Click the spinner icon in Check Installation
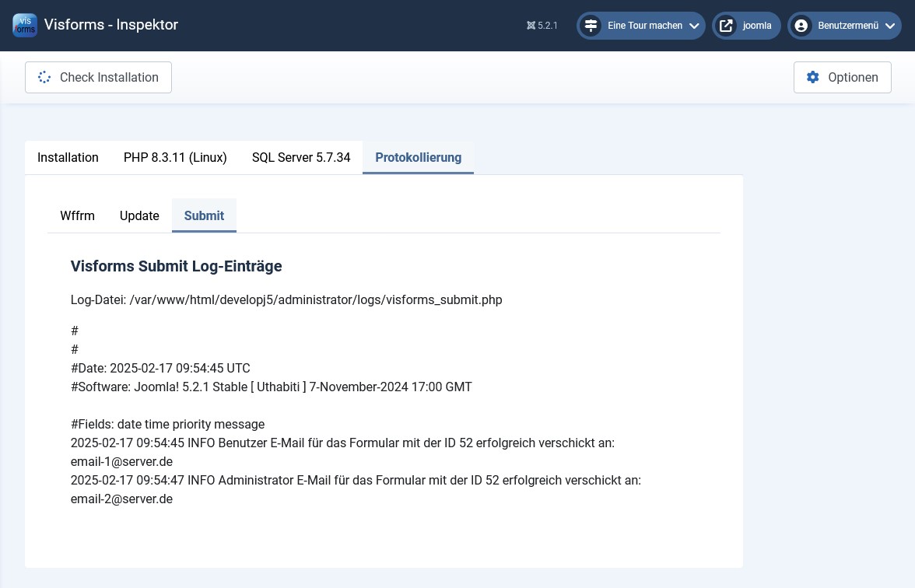This screenshot has width=915, height=588. coord(44,77)
